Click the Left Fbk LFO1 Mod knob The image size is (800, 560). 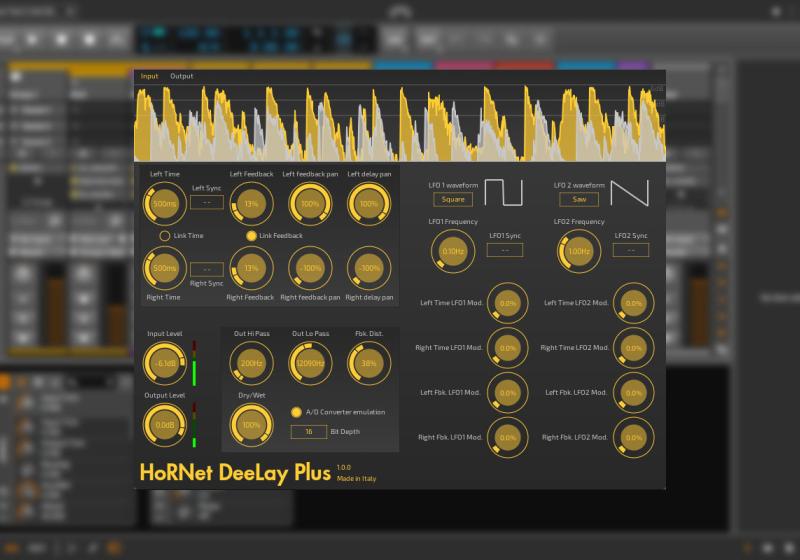coord(508,393)
